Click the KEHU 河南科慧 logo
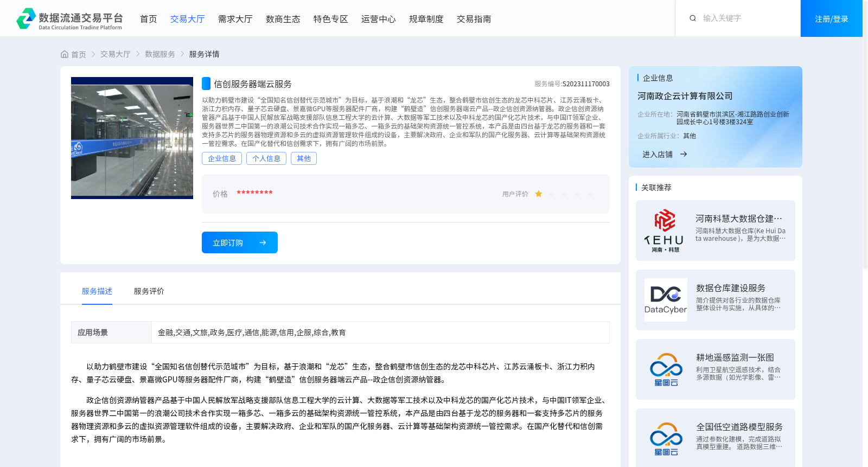 [665, 231]
